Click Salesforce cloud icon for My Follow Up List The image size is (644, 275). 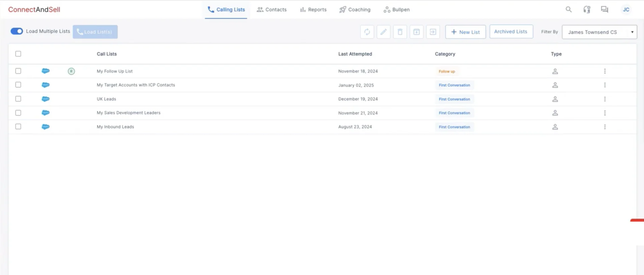coord(46,71)
